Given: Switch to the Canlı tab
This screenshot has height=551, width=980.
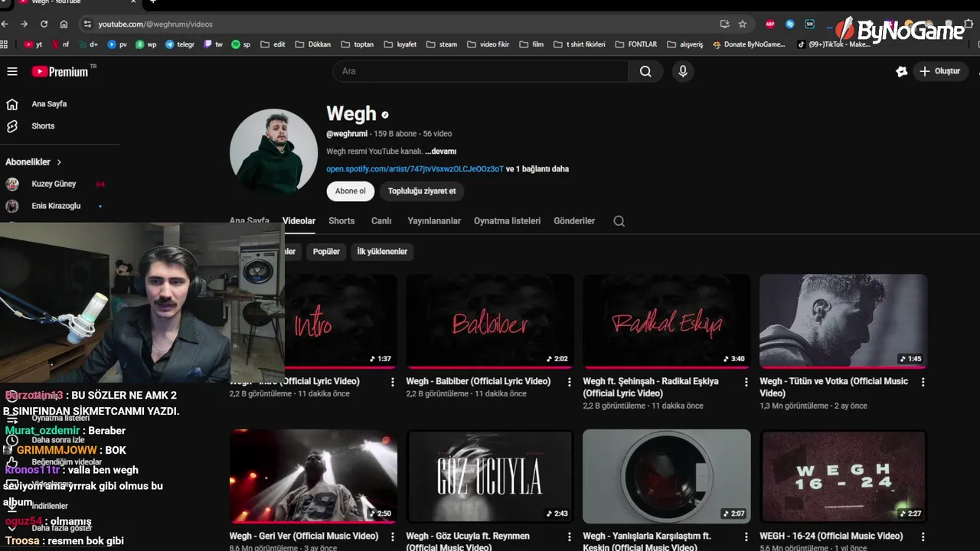Looking at the screenshot, I should pyautogui.click(x=381, y=220).
